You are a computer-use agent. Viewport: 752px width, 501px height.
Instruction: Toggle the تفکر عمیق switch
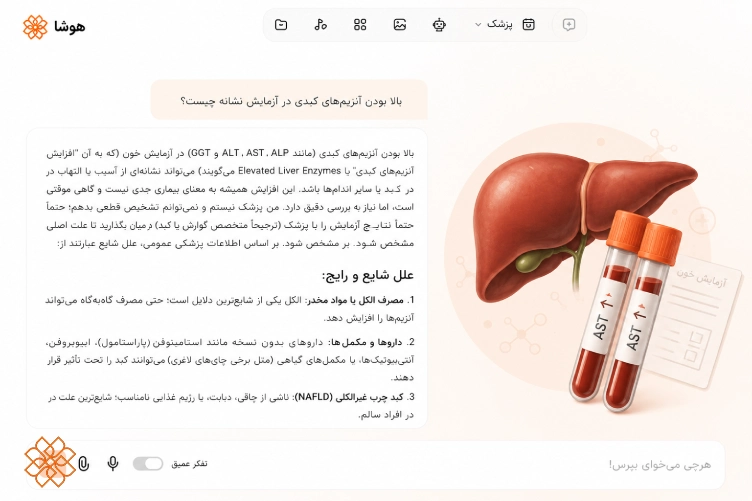pyautogui.click(x=148, y=464)
